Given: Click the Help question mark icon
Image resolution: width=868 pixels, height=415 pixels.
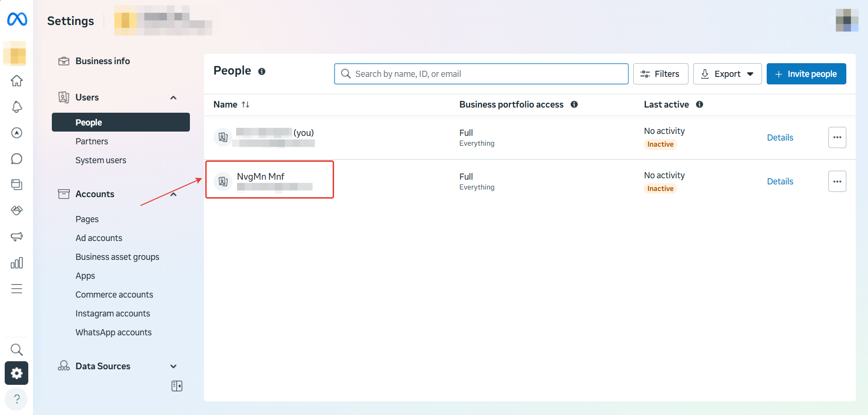Looking at the screenshot, I should 16,399.
